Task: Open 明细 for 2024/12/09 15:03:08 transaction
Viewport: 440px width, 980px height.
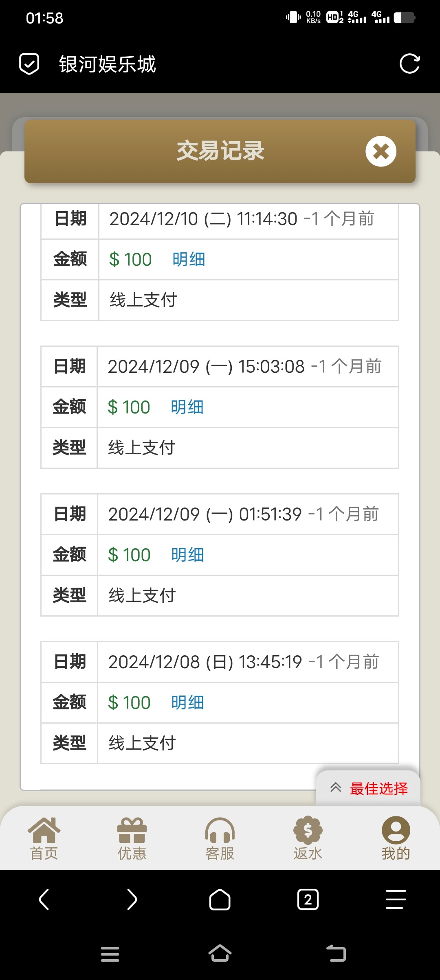Action: coord(187,407)
